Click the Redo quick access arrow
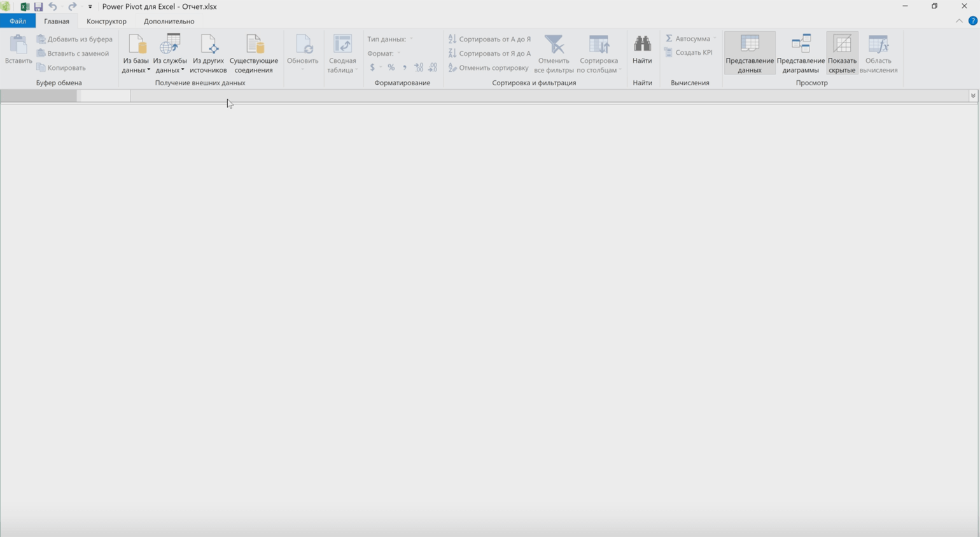 tap(72, 6)
